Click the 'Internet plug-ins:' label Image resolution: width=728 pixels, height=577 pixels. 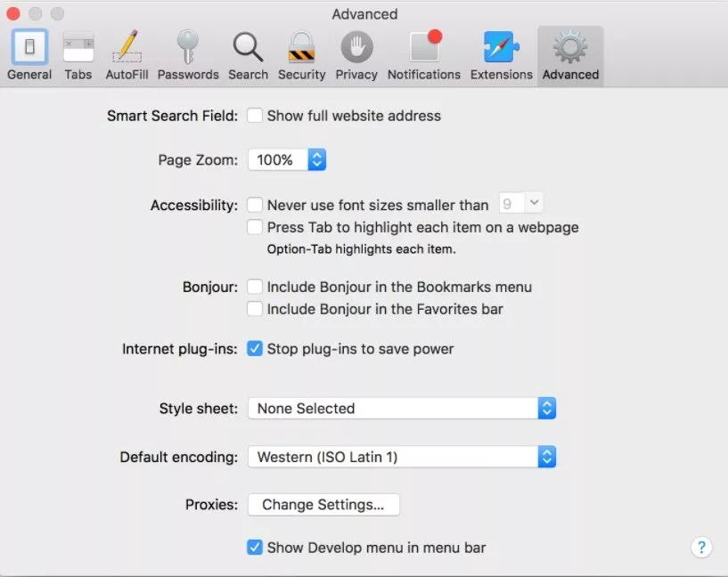pyautogui.click(x=180, y=349)
